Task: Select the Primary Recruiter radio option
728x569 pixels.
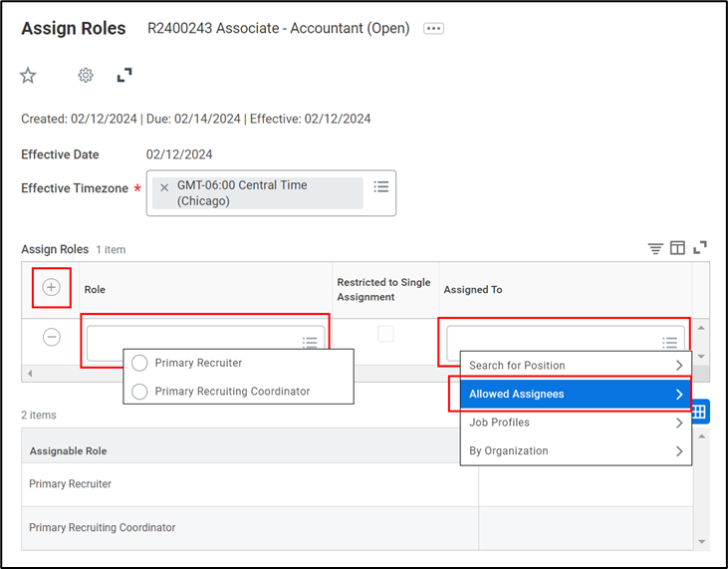Action: point(139,363)
